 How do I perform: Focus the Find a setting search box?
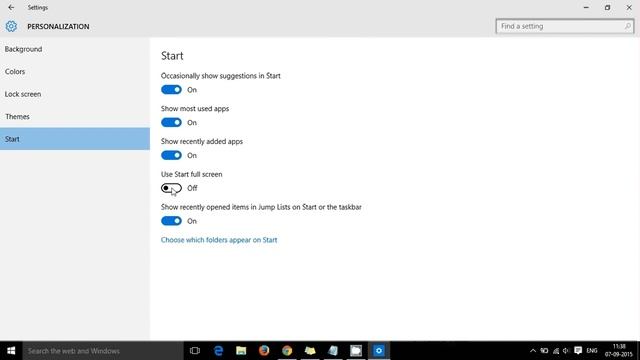tap(565, 26)
